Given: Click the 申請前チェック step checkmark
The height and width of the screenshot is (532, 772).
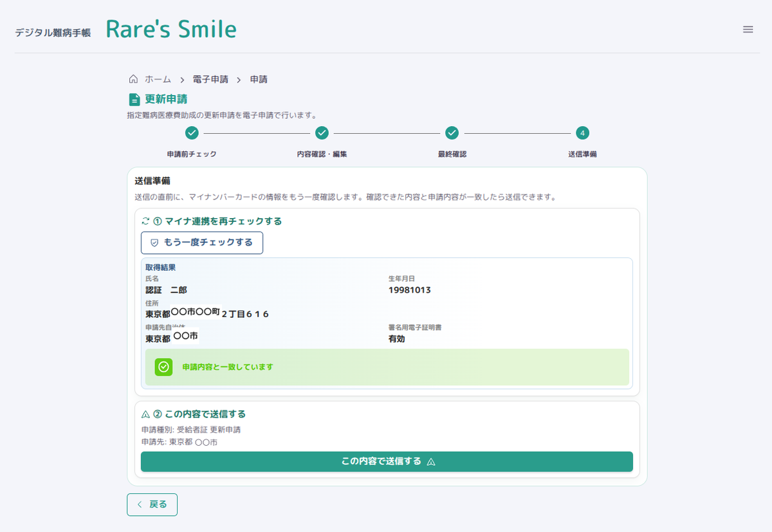Looking at the screenshot, I should tap(192, 133).
